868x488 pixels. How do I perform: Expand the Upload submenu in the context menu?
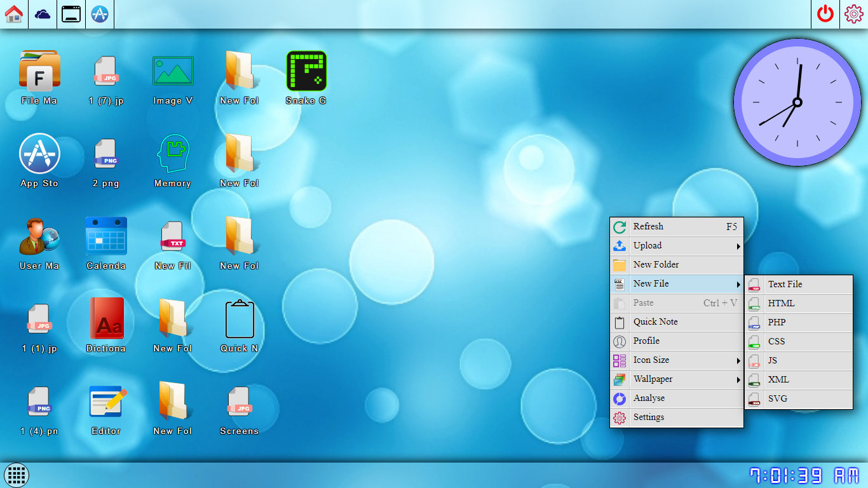coord(677,246)
